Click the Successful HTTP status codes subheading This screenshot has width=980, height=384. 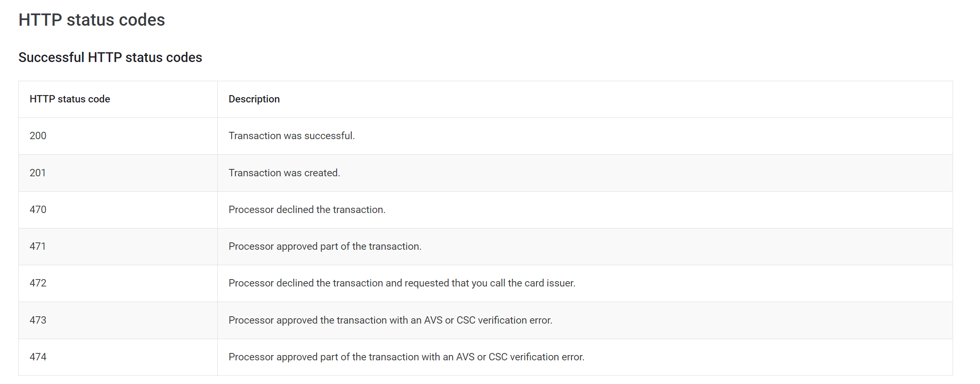pyautogui.click(x=110, y=58)
